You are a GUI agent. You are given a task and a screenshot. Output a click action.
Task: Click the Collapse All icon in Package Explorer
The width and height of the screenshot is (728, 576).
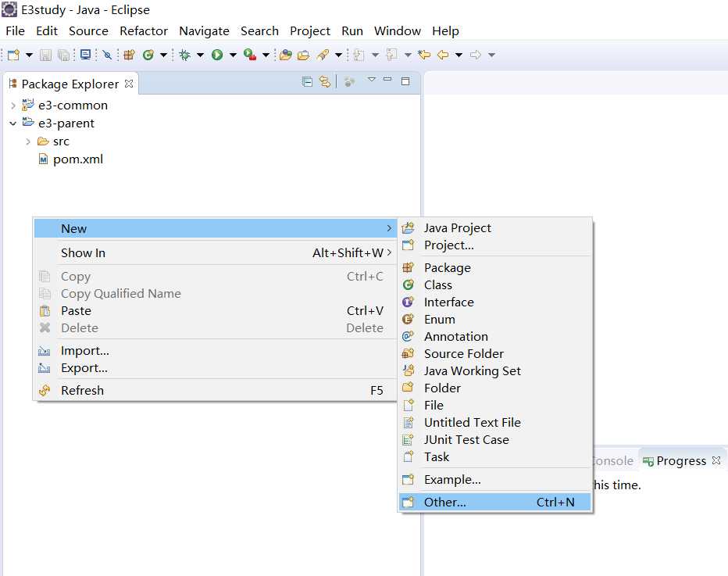pos(307,82)
